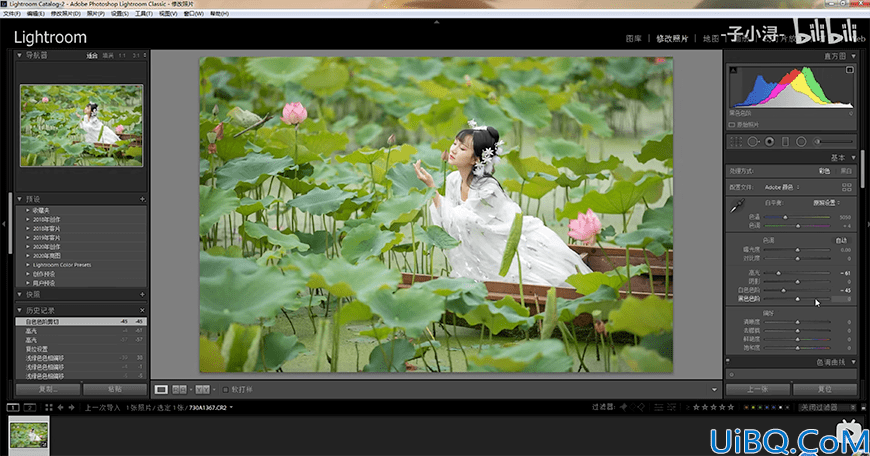The height and width of the screenshot is (456, 870).
Task: Clear history with the X icon
Action: (x=142, y=311)
